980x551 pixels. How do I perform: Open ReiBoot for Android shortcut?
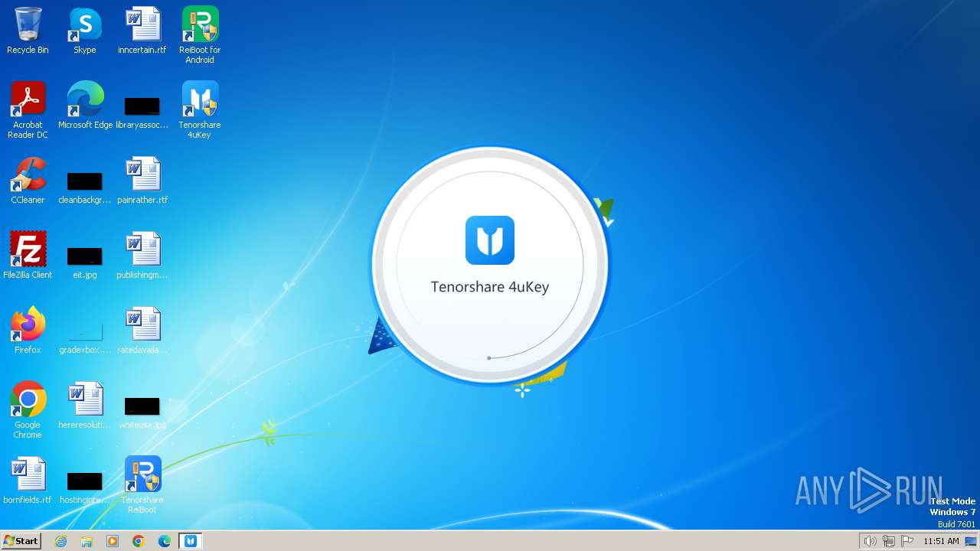[x=200, y=34]
